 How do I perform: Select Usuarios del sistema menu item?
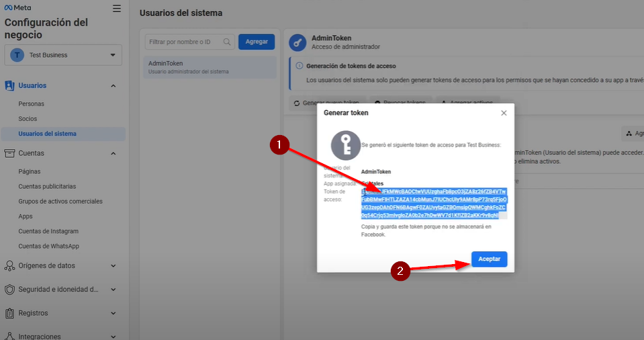[x=63, y=134]
